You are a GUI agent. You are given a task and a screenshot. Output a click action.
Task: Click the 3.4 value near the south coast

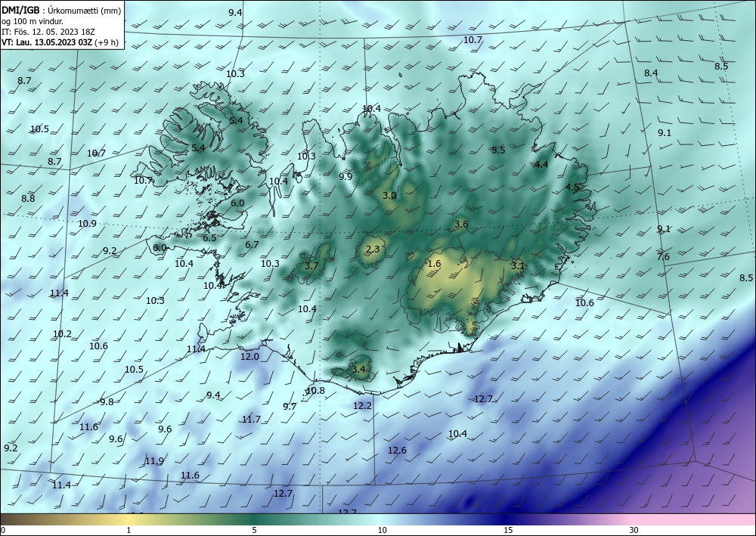pos(358,370)
